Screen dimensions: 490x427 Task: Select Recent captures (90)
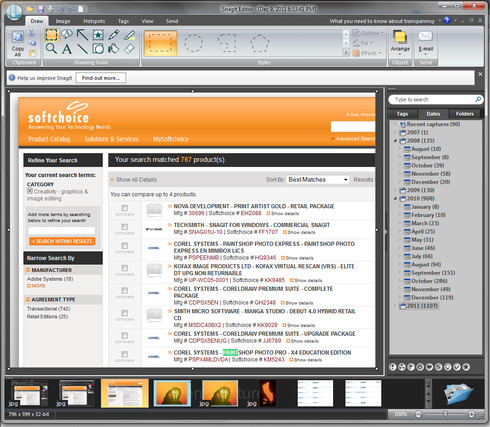click(x=430, y=124)
